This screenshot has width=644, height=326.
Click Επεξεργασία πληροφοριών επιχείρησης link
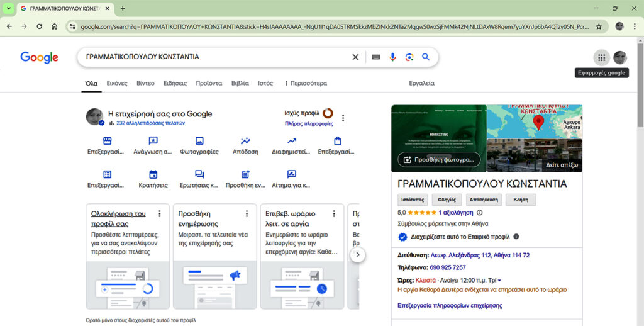(x=450, y=305)
